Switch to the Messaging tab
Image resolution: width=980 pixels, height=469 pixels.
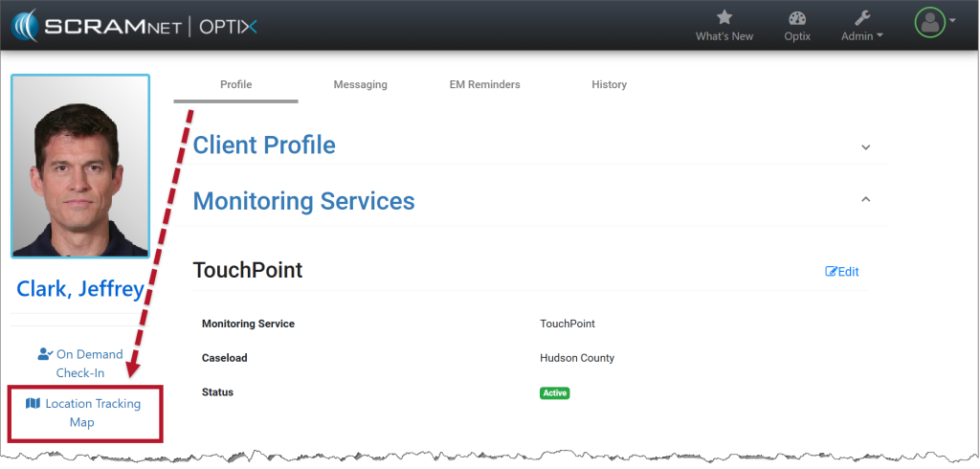[360, 84]
